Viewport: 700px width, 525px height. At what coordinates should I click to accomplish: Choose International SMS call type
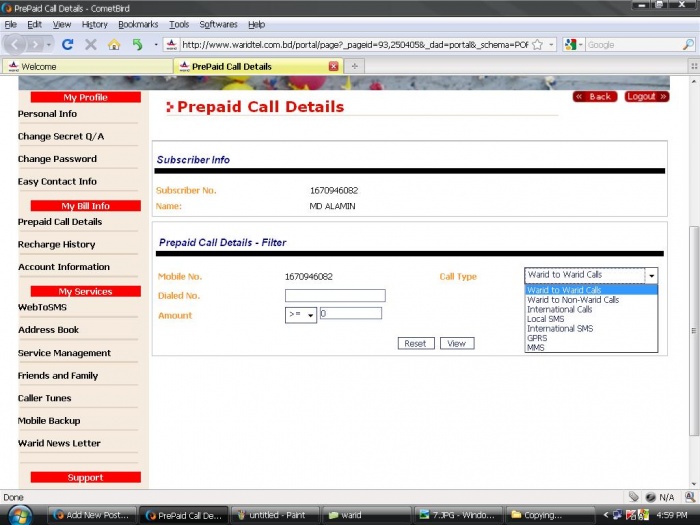point(591,329)
